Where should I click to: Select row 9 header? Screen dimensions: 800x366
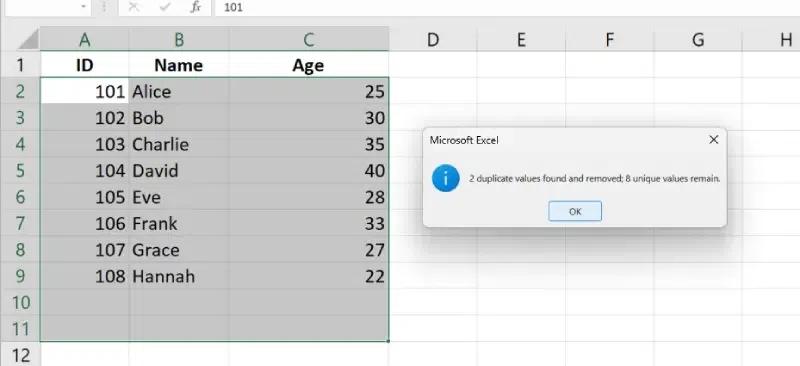(x=20, y=276)
